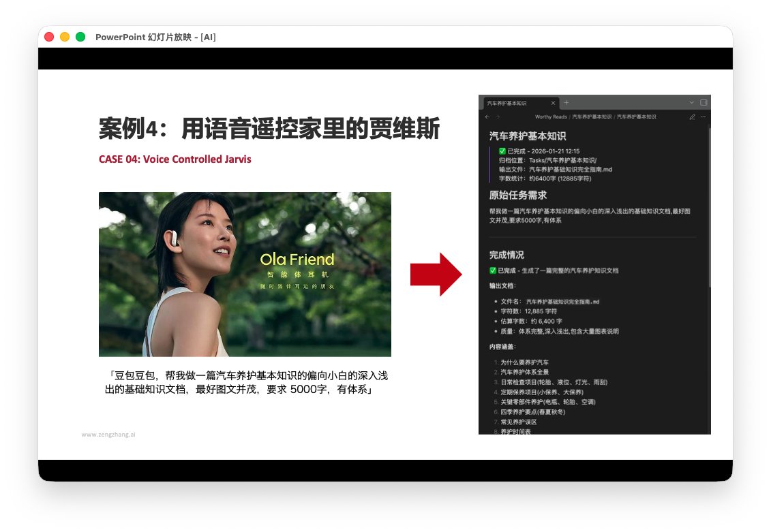Click the 输出文档 label
This screenshot has width=771, height=532.
(x=502, y=285)
